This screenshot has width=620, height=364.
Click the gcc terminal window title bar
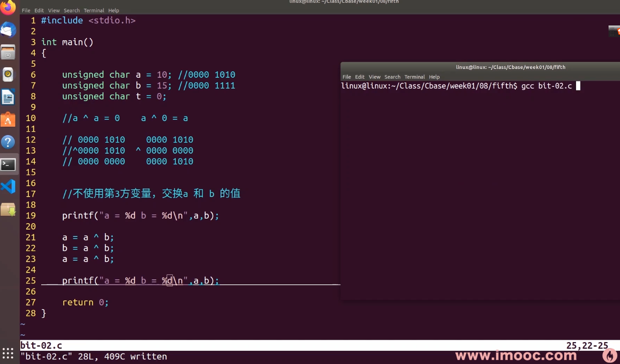(x=480, y=67)
